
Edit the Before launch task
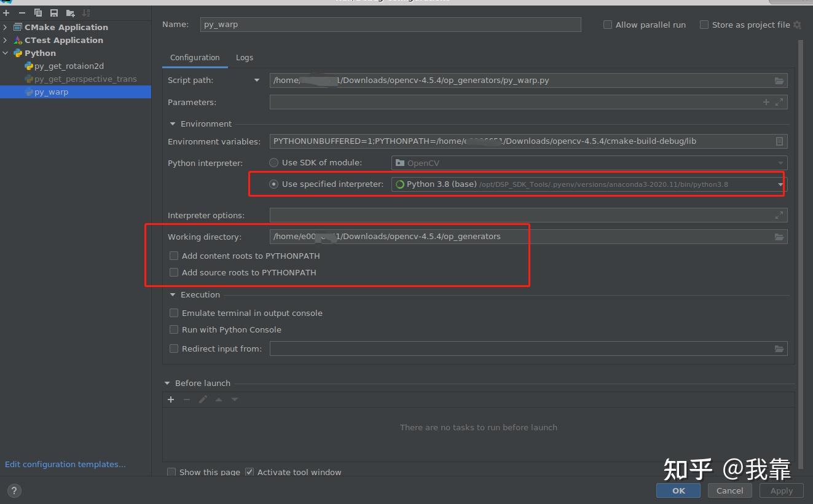pyautogui.click(x=203, y=400)
